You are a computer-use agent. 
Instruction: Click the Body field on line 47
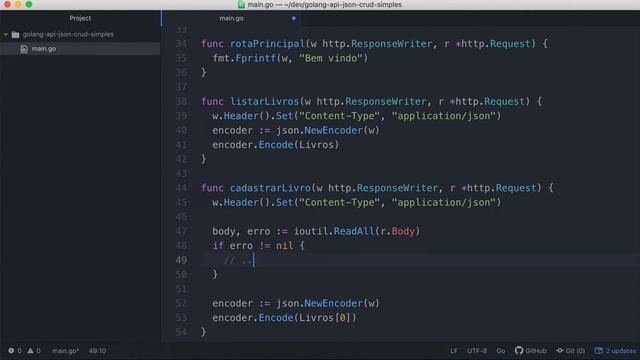403,231
